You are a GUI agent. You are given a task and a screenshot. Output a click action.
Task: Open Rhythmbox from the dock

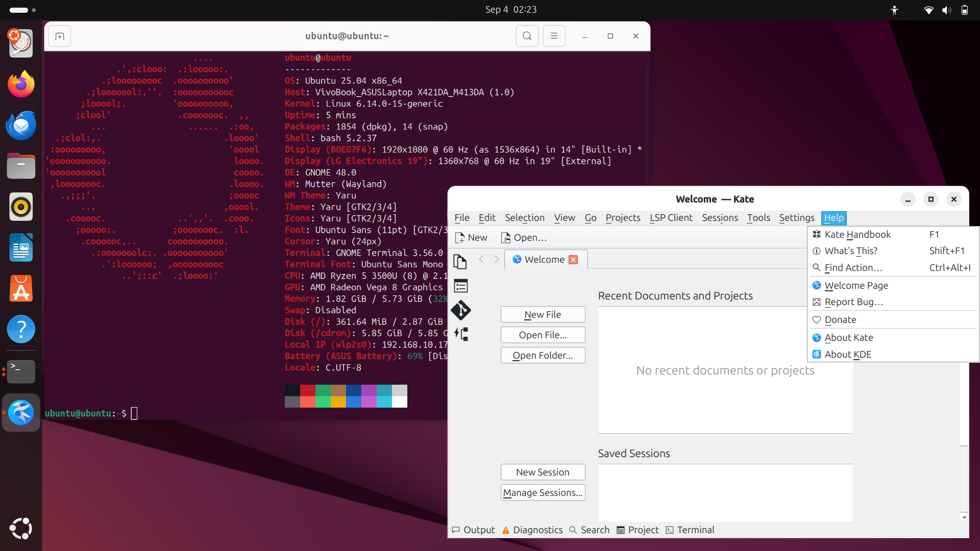[21, 207]
